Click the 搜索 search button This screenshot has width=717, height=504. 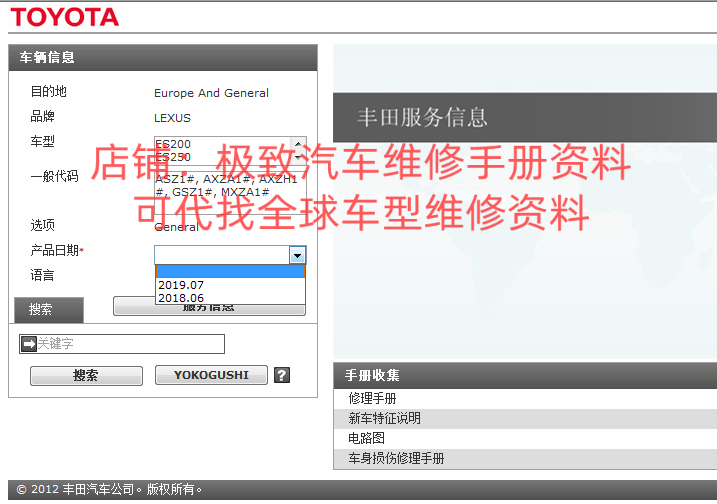coord(86,375)
